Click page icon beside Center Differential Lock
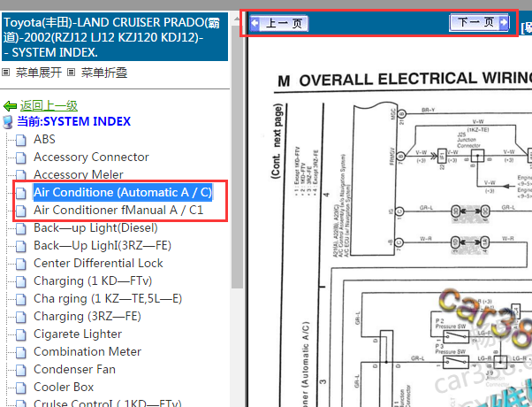 coord(21,264)
